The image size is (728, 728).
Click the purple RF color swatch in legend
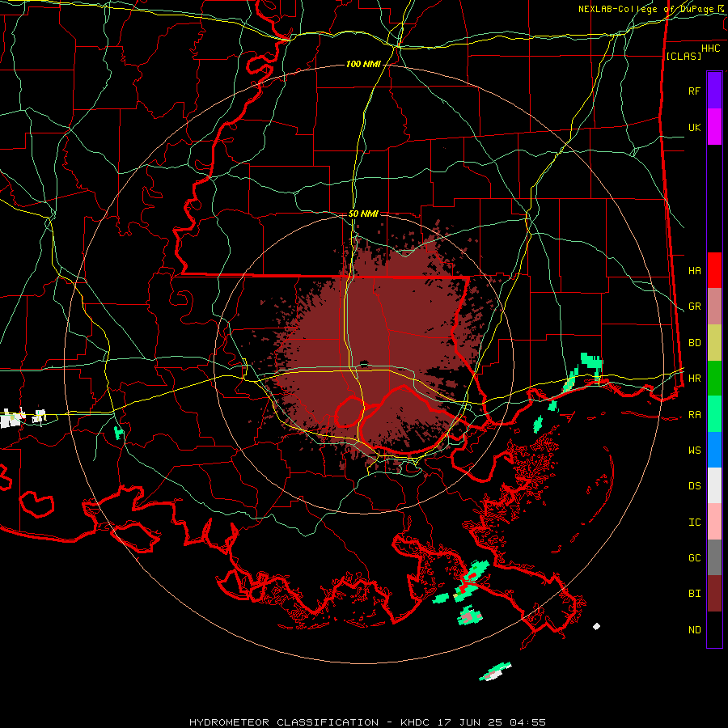(714, 90)
